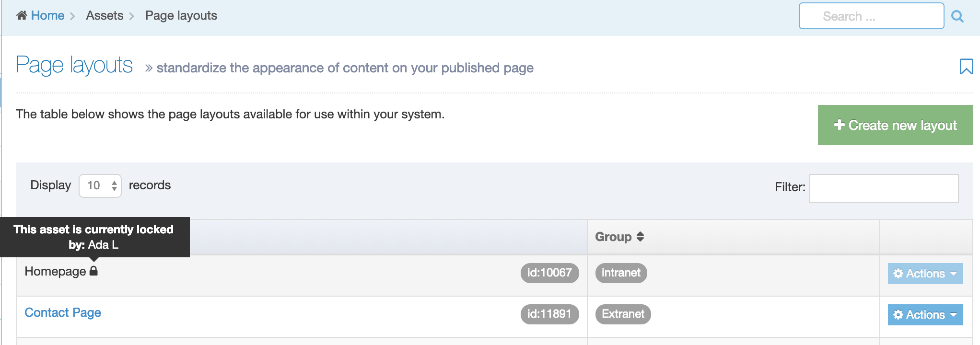Go to Home via breadcrumb link
The width and height of the screenshot is (980, 345).
click(47, 16)
